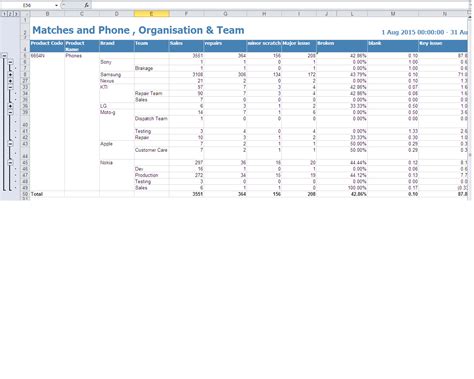Click inside the formula bar
474x379 pixels.
[x=280, y=5]
